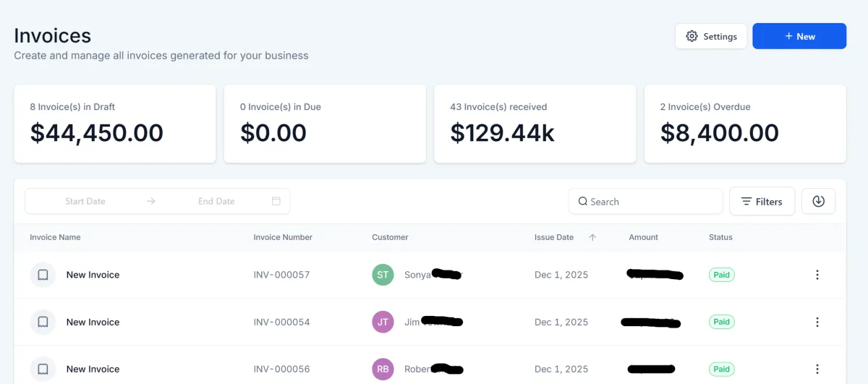Open invoice Settings
868x384 pixels.
click(x=711, y=36)
